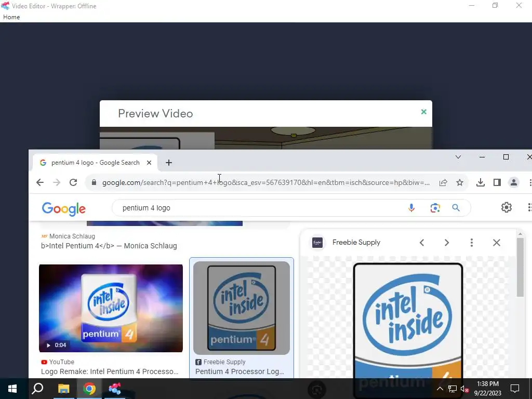Open YouTube Logo Remake video thumbnail
This screenshot has height=399, width=532.
111,308
